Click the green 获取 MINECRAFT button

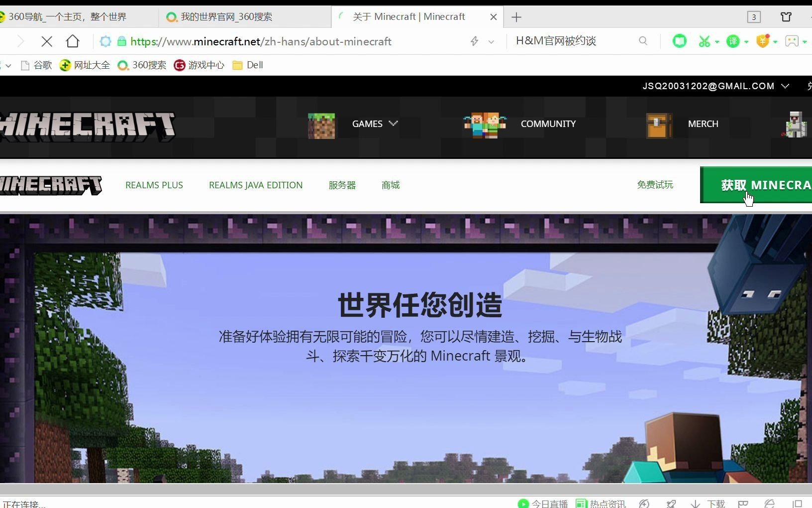(x=756, y=185)
